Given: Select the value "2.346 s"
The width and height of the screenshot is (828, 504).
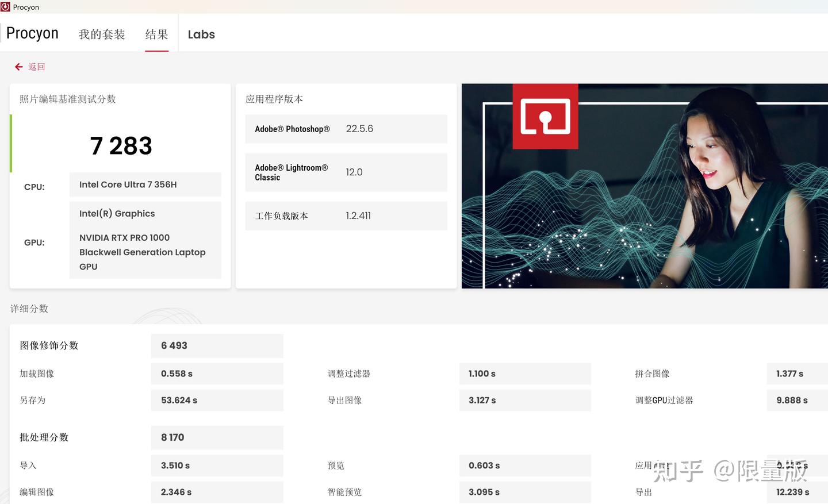Looking at the screenshot, I should [176, 492].
